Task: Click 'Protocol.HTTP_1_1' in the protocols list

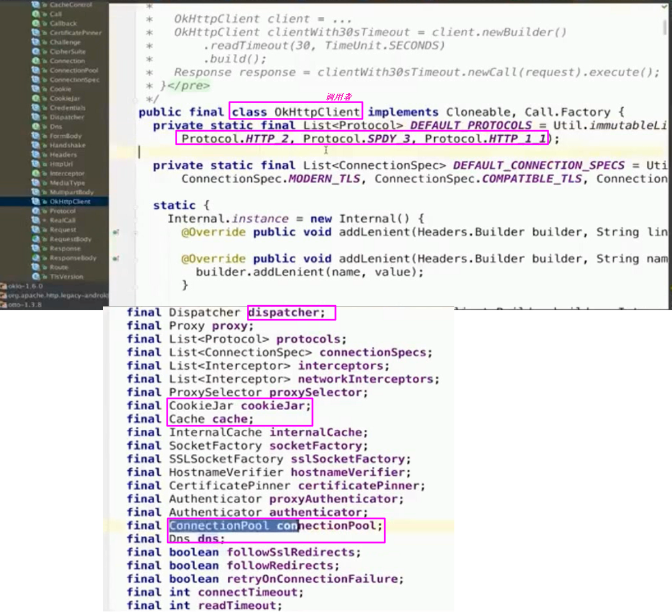Action: [485, 139]
